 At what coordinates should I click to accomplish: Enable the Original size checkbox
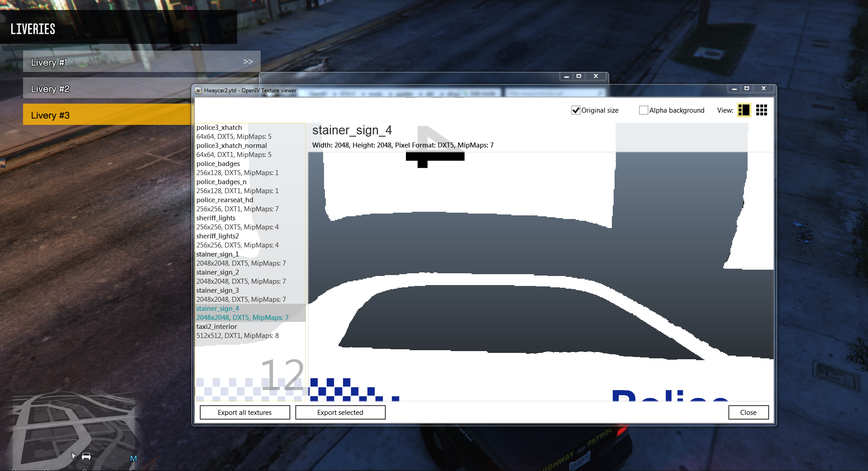(576, 110)
